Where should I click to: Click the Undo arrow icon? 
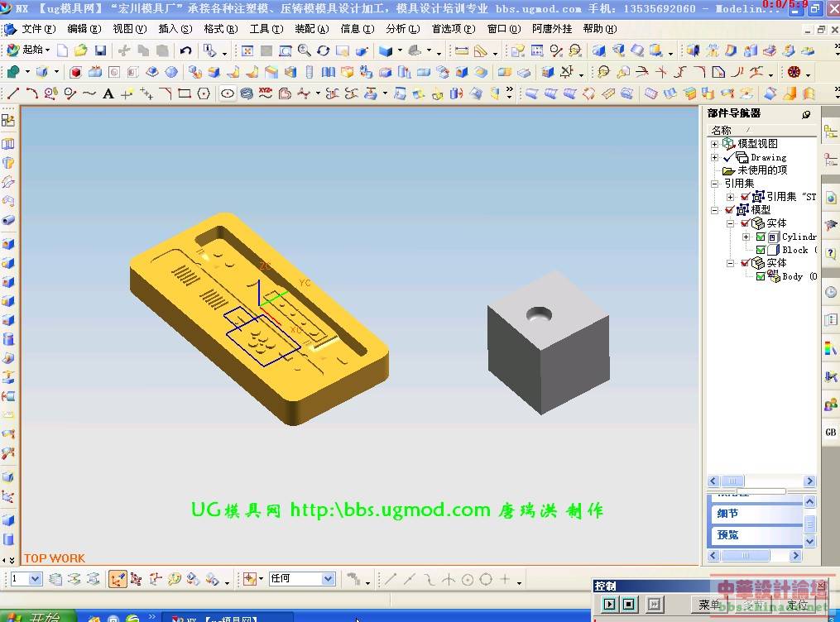(x=185, y=50)
